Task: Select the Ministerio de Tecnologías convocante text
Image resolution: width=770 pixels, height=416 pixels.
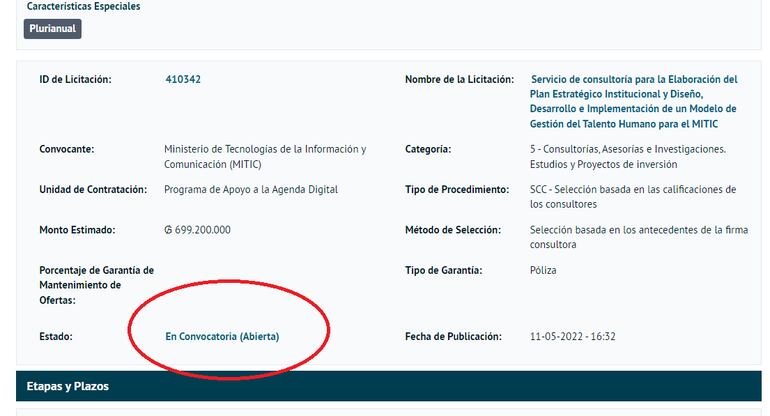Action: click(265, 157)
